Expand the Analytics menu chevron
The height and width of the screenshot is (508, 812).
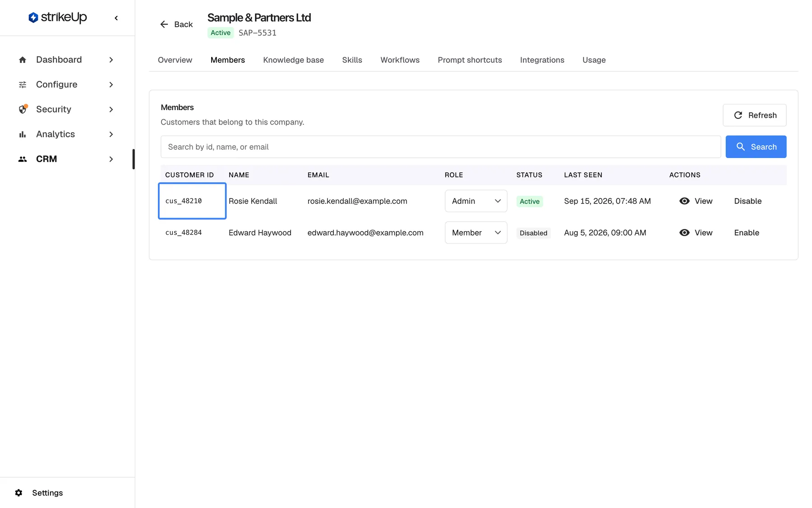click(x=111, y=134)
